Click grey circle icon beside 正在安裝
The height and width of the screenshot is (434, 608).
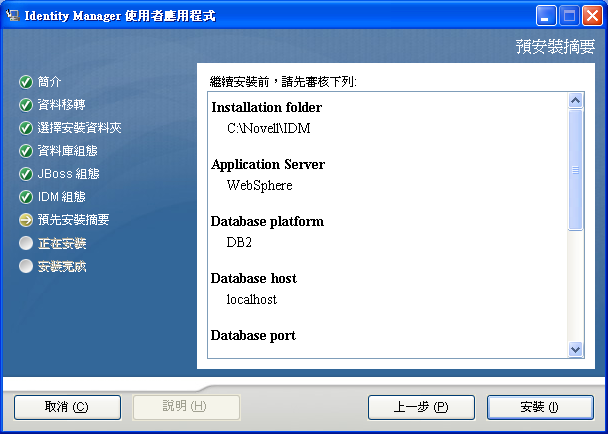26,243
